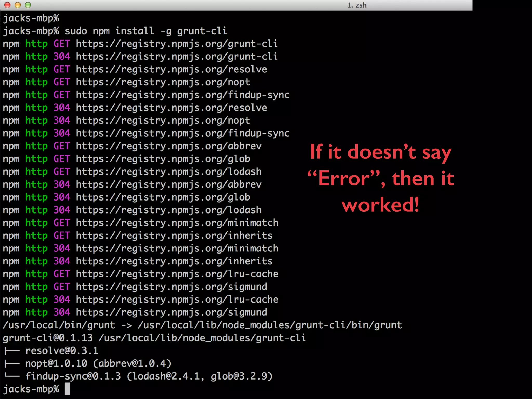Click the GET registry.npmjs.org/inherits line
Image resolution: width=532 pixels, height=399 pixels.
(138, 236)
